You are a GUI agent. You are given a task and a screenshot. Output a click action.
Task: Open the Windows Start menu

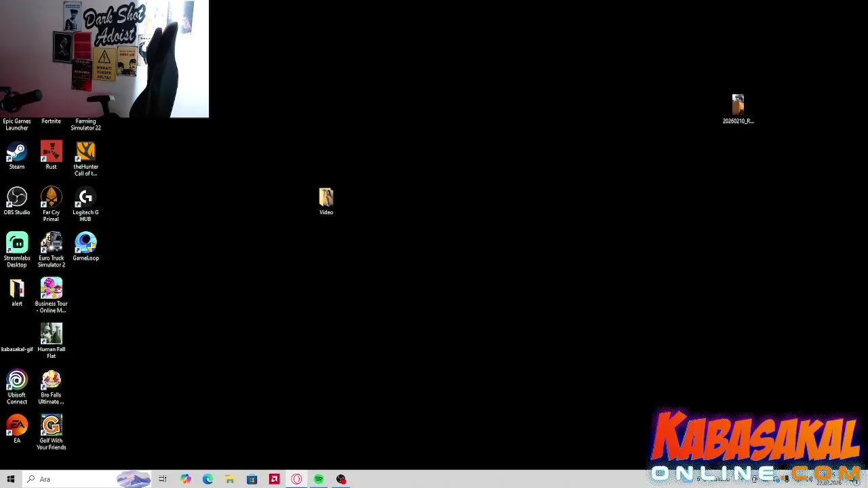(x=11, y=479)
